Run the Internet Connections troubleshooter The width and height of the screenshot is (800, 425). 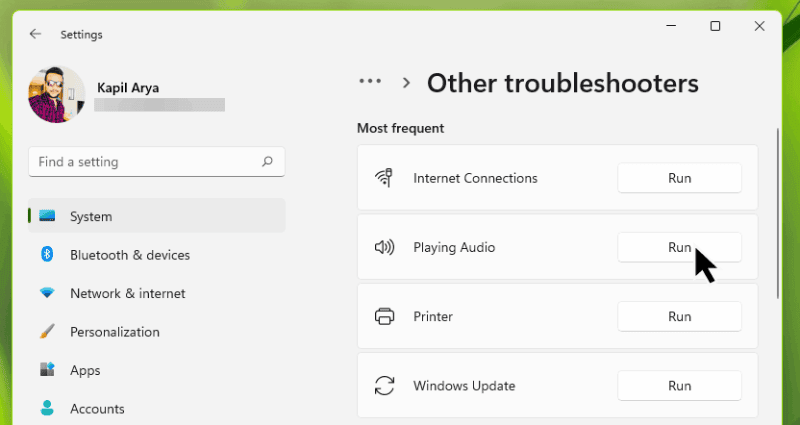coord(679,178)
